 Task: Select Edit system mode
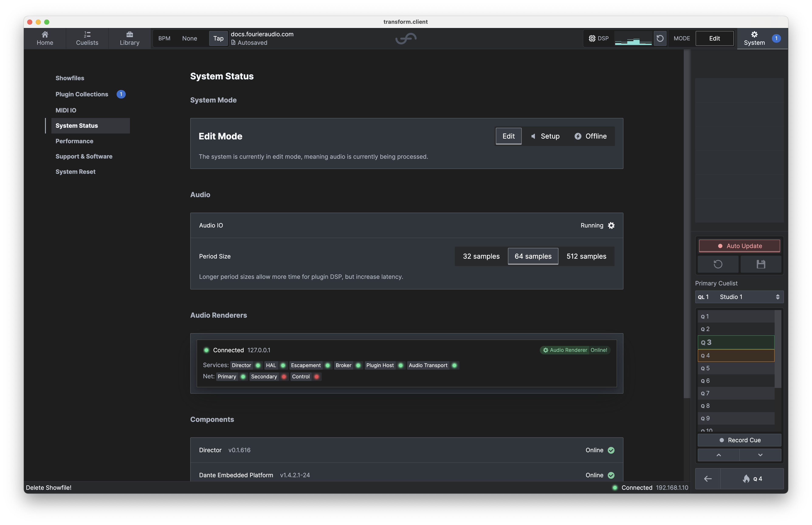pos(508,136)
